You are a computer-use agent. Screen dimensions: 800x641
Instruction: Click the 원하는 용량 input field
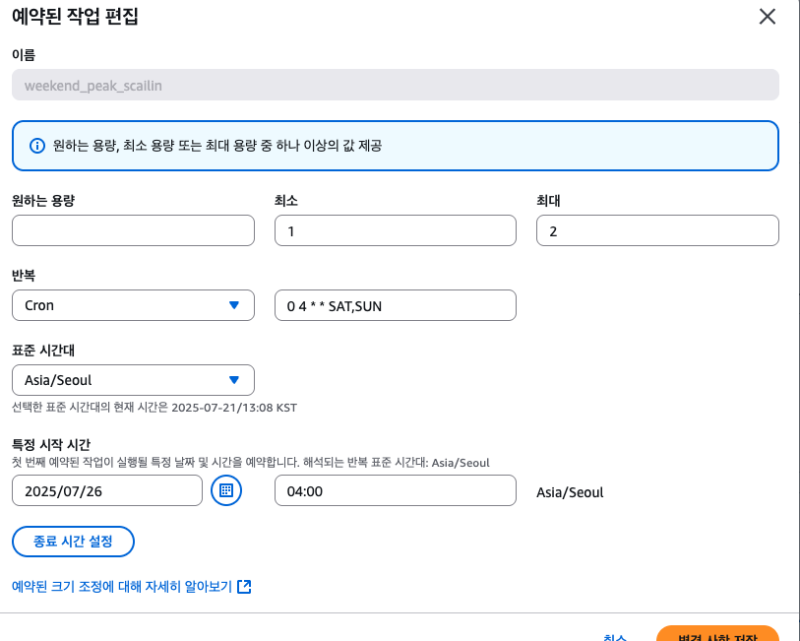(x=133, y=230)
